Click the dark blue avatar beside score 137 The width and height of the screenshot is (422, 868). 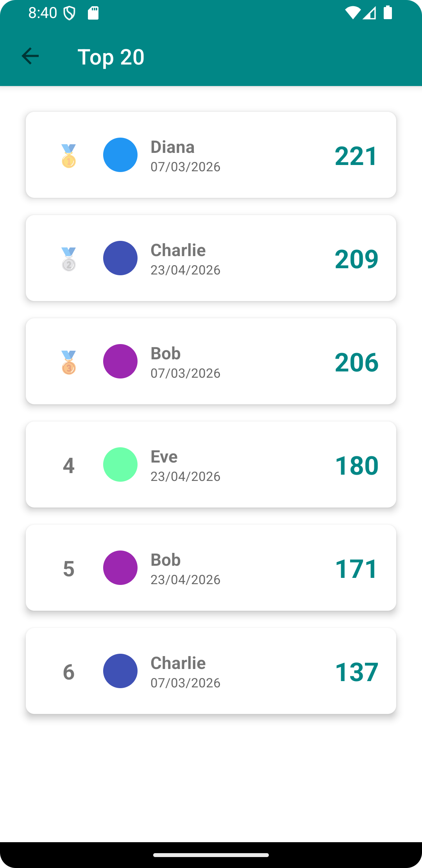click(120, 671)
